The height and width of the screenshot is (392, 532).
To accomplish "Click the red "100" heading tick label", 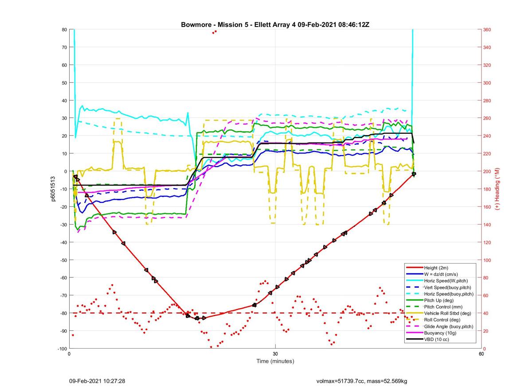I will coord(488,260).
